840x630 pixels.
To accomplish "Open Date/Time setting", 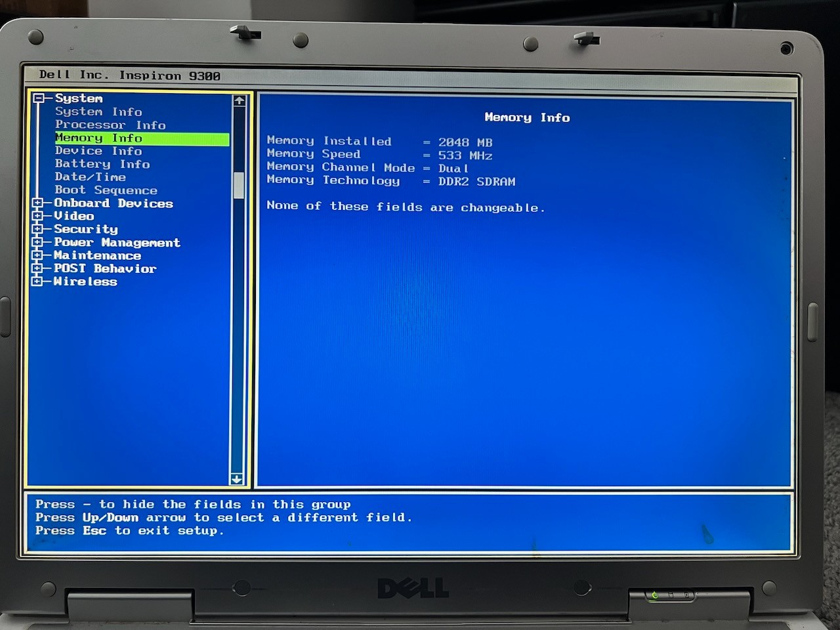I will tap(91, 177).
